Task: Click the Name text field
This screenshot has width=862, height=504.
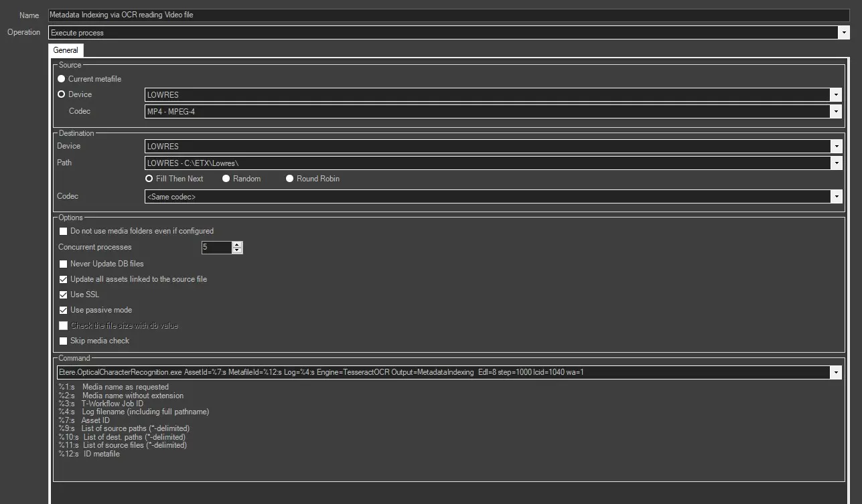Action: (449, 15)
